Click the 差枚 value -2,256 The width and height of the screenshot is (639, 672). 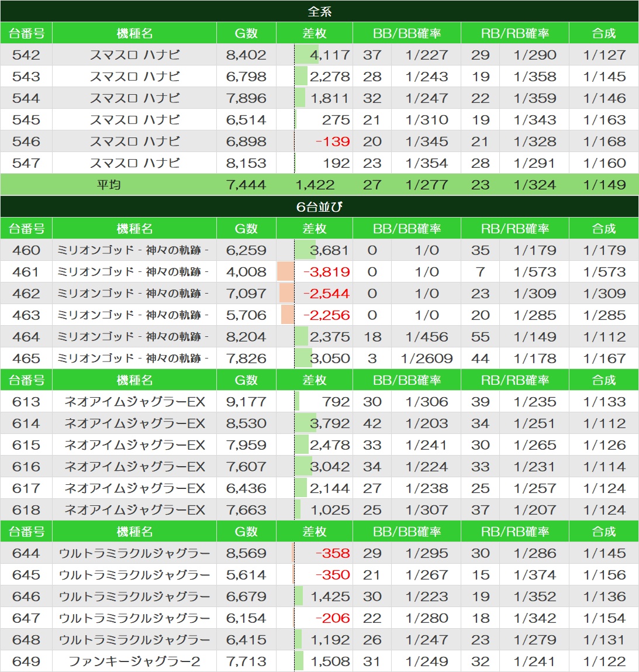point(326,315)
